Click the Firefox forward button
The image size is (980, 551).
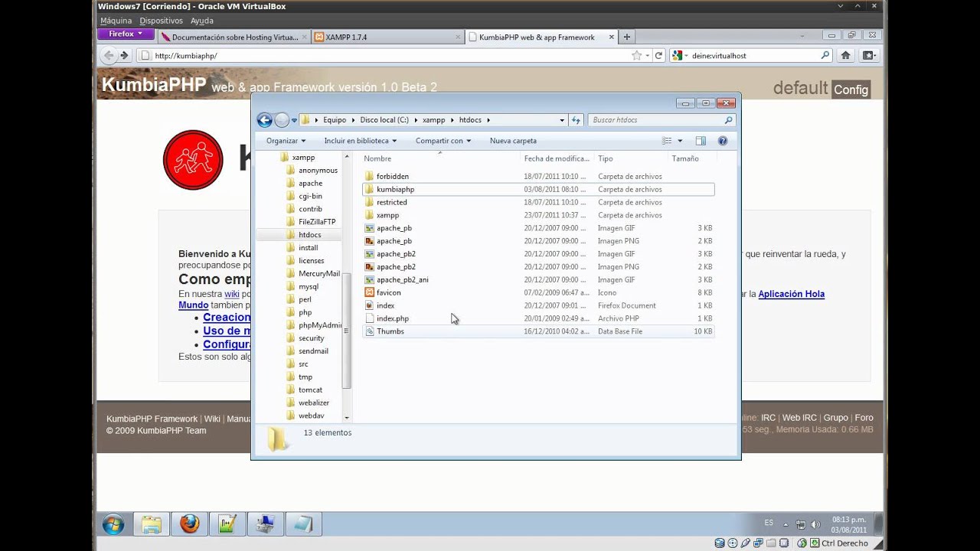click(x=124, y=55)
